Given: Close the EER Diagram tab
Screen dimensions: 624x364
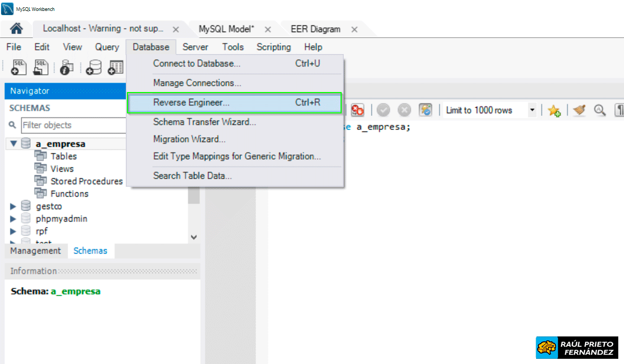Looking at the screenshot, I should click(354, 30).
